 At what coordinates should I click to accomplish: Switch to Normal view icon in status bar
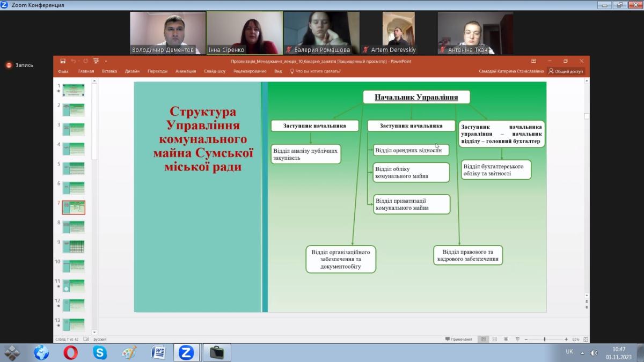point(484,339)
